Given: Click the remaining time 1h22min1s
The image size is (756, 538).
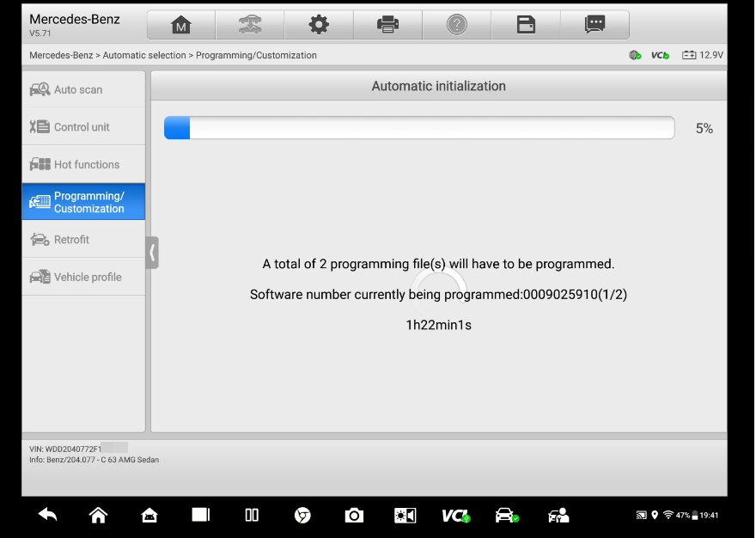Looking at the screenshot, I should (x=438, y=325).
